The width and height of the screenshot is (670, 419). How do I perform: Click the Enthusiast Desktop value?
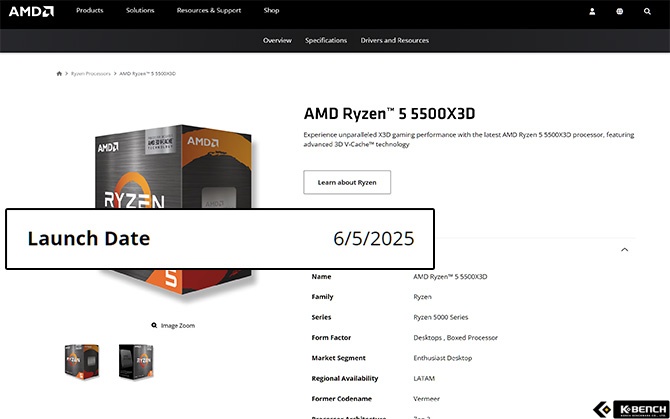click(x=443, y=358)
